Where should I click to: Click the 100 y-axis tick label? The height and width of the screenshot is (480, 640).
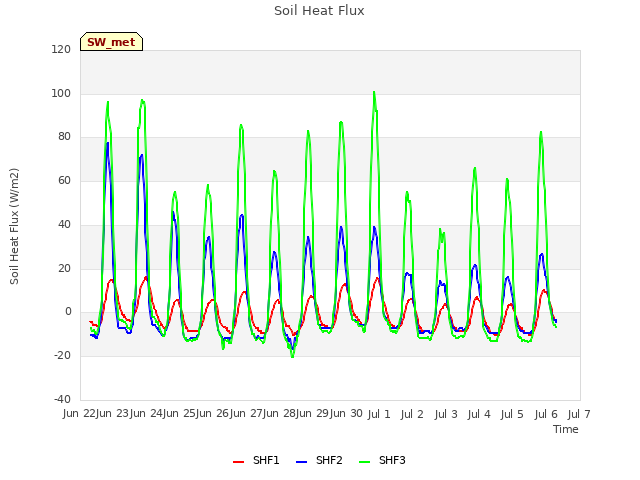pyautogui.click(x=61, y=93)
